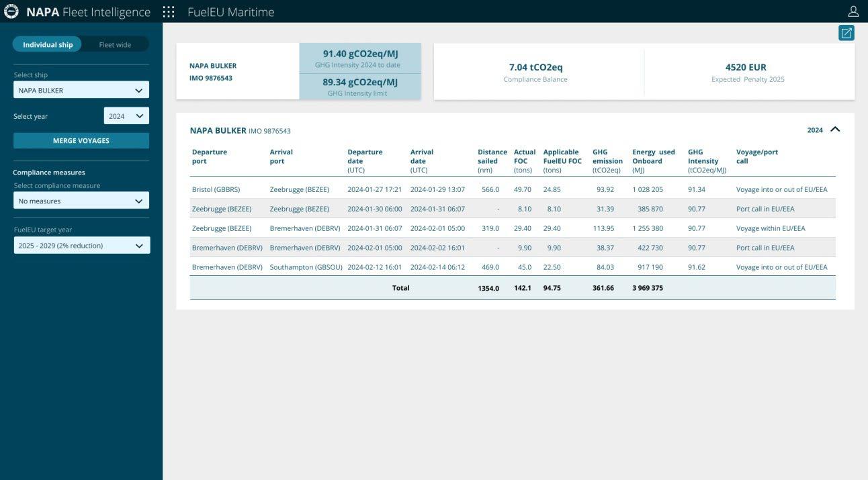Image resolution: width=868 pixels, height=480 pixels.
Task: Click energy value 1 255 380
Action: tap(648, 228)
